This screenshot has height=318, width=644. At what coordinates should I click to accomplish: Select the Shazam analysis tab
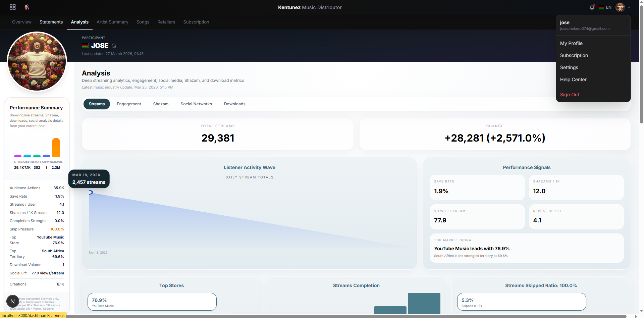(x=161, y=104)
